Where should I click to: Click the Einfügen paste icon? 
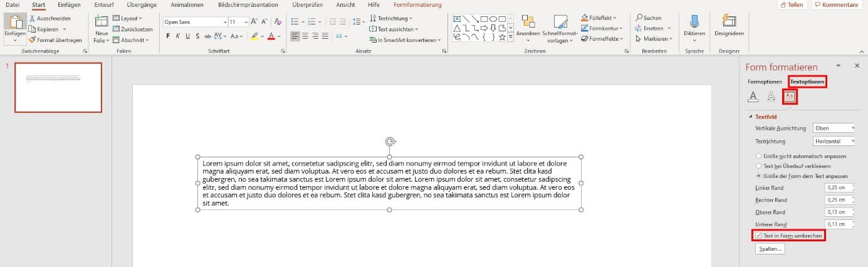14,23
